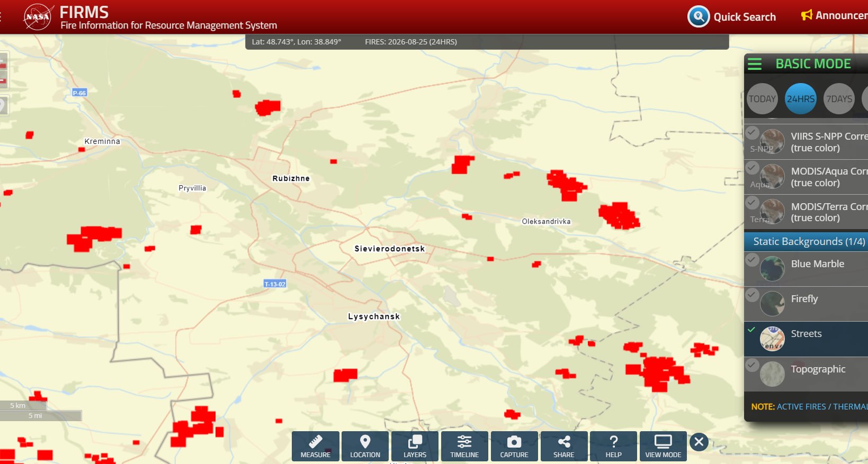
Task: Open the Layers tool
Action: 415,447
